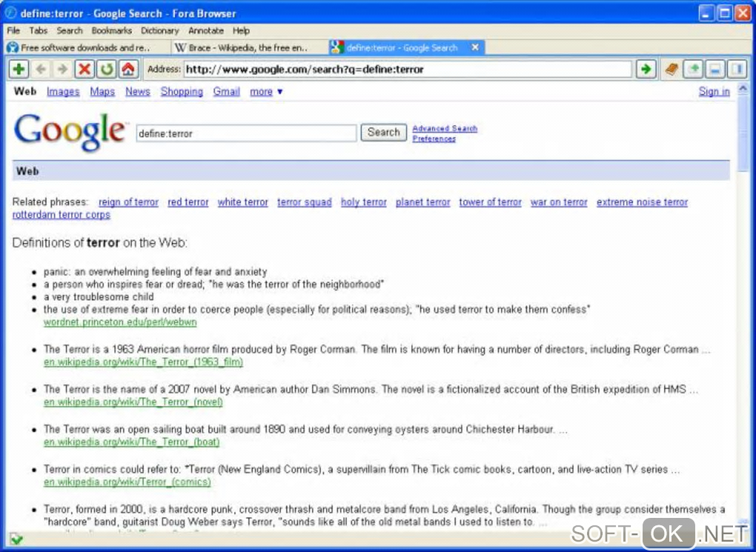
Task: Click the Sign in link
Action: tap(714, 92)
